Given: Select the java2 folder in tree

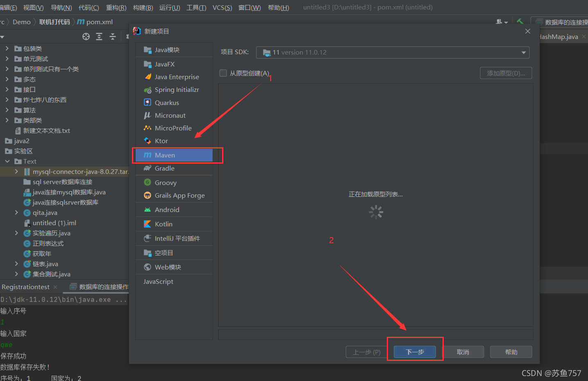Looking at the screenshot, I should point(21,141).
